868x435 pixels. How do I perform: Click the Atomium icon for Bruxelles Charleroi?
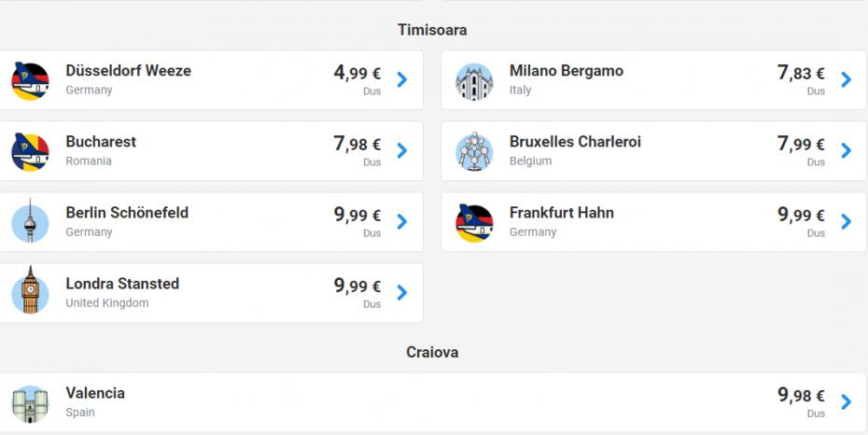click(x=474, y=151)
